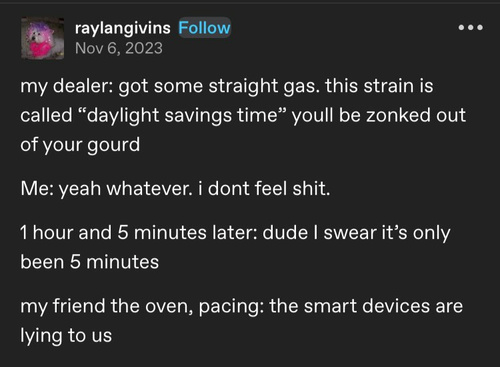Click the "my dealer" opening paragraph
The height and width of the screenshot is (367, 500).
pyautogui.click(x=243, y=115)
